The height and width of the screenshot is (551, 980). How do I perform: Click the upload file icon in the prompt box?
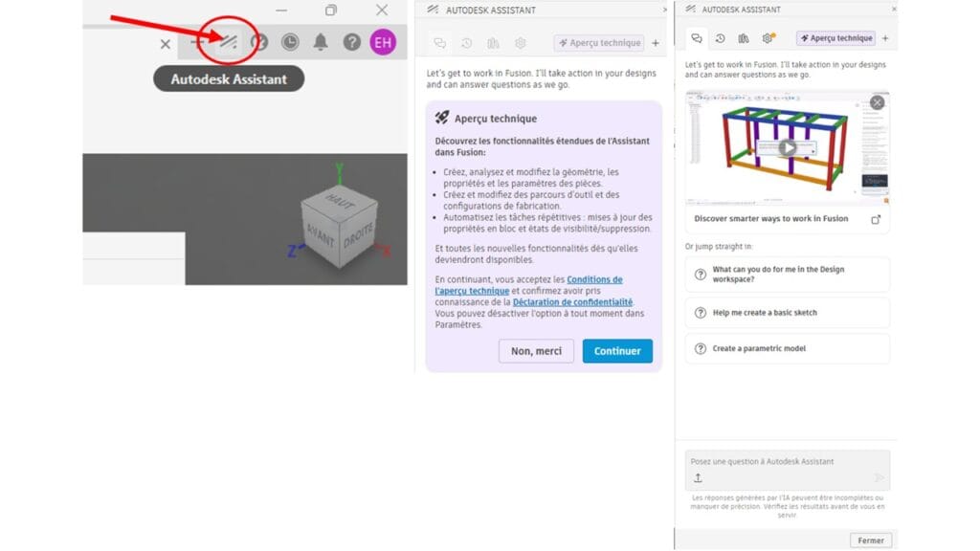click(x=698, y=478)
